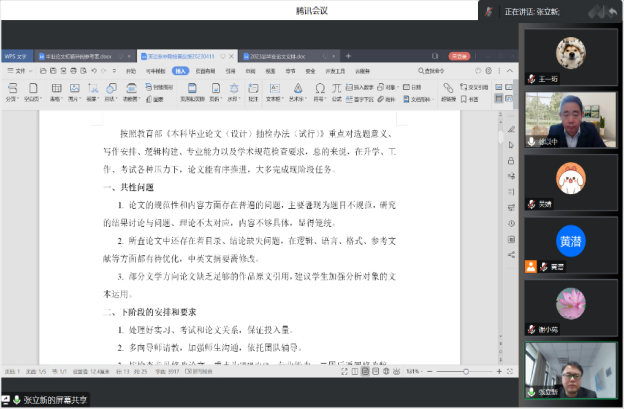
Task: Click the 图片 insert picture icon
Action: pyautogui.click(x=72, y=91)
